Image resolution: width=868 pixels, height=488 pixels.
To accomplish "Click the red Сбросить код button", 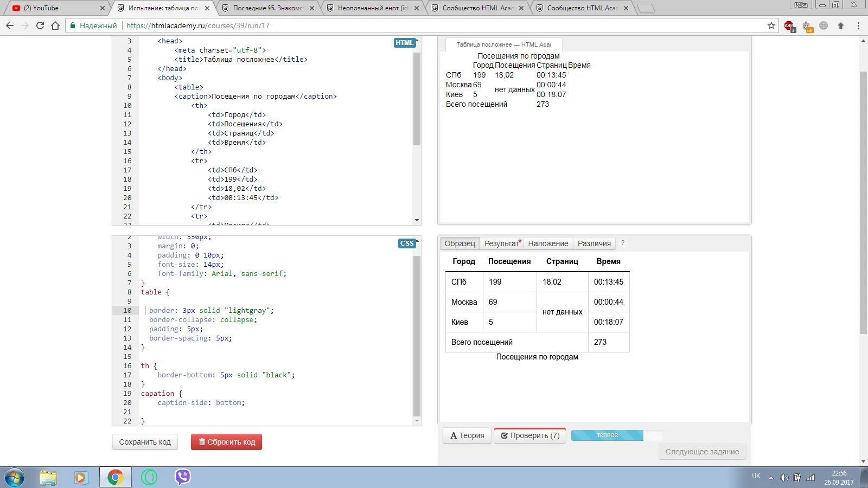I will click(226, 442).
